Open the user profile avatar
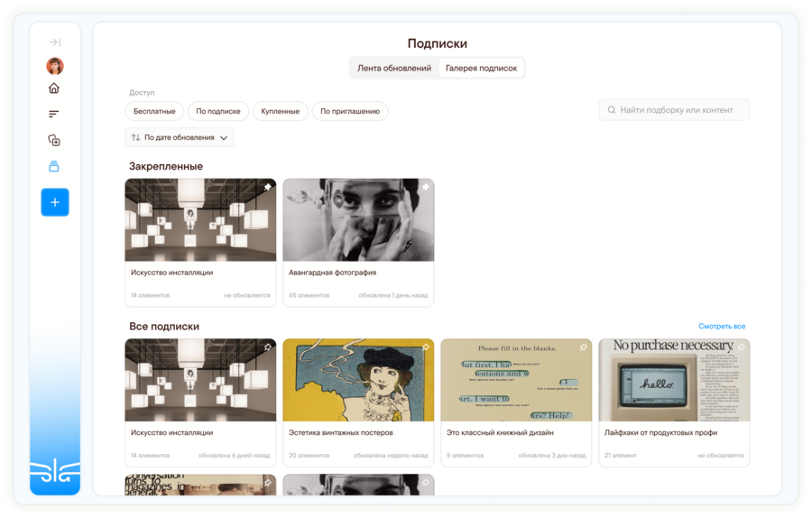The image size is (812, 518). tap(55, 66)
